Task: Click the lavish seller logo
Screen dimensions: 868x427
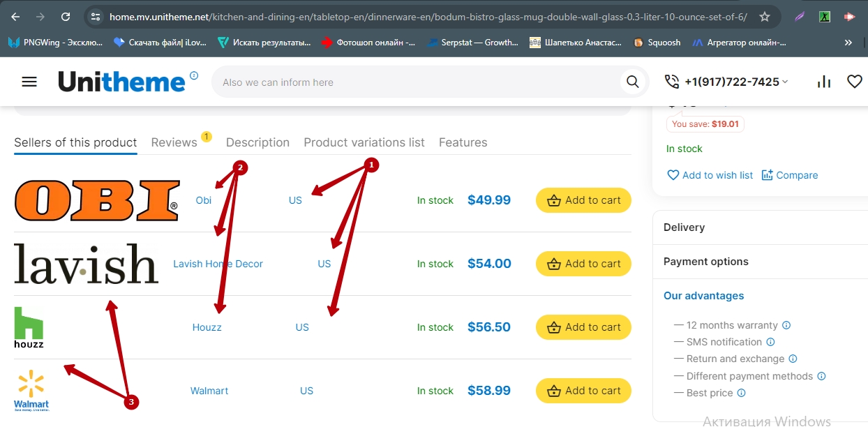Action: (87, 264)
